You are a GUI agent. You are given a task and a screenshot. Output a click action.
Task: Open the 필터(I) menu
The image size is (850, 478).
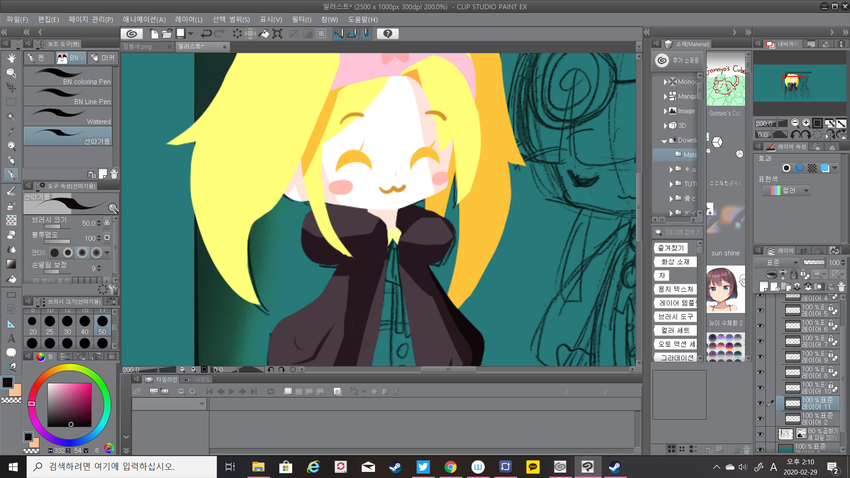point(301,20)
